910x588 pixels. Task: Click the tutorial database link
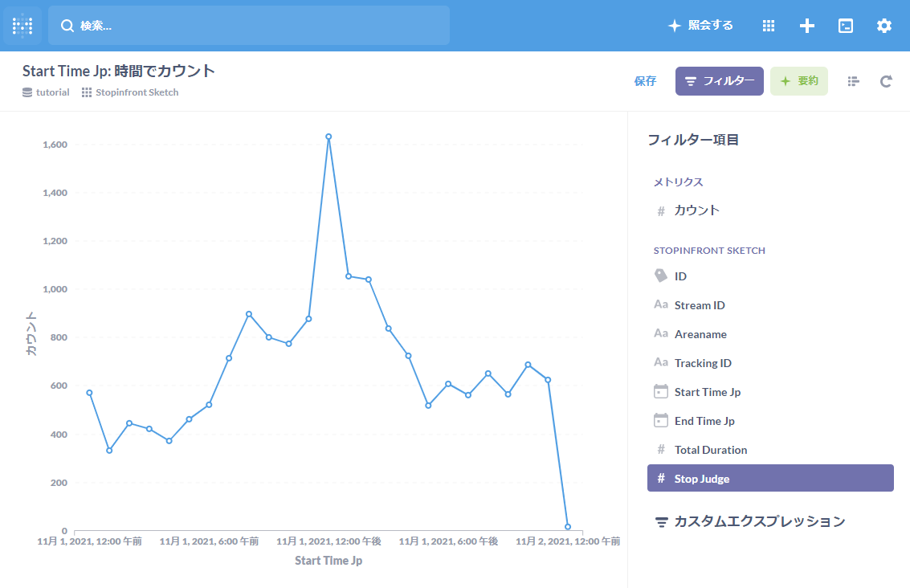[52, 92]
